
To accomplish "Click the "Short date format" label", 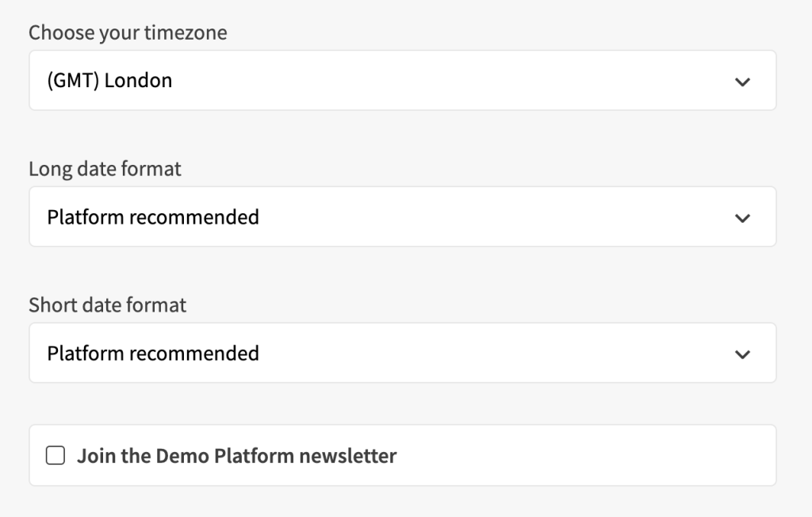I will tap(107, 305).
